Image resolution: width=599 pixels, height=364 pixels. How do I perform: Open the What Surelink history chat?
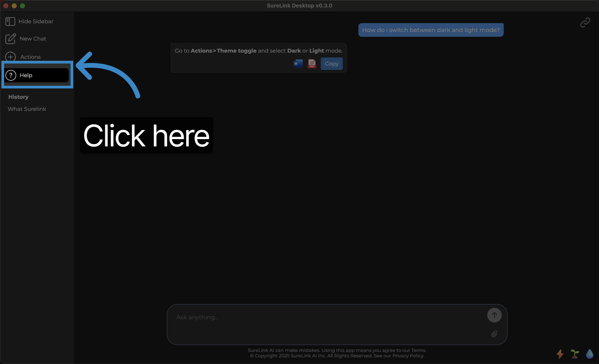27,109
